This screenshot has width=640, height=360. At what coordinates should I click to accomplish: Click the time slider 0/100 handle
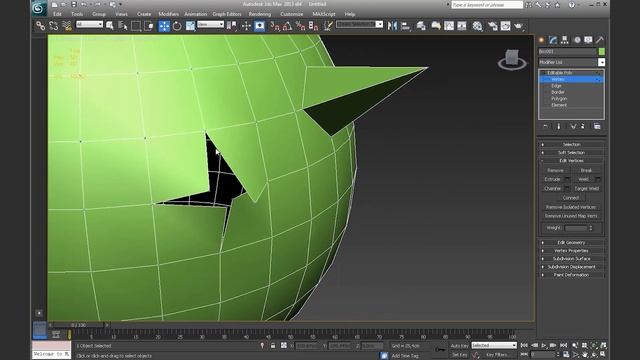click(x=78, y=325)
